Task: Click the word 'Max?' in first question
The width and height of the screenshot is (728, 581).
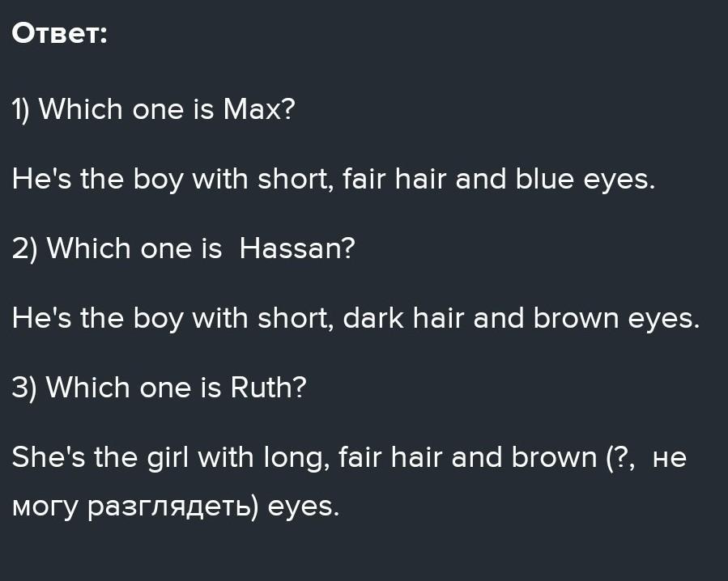Action: tap(259, 109)
